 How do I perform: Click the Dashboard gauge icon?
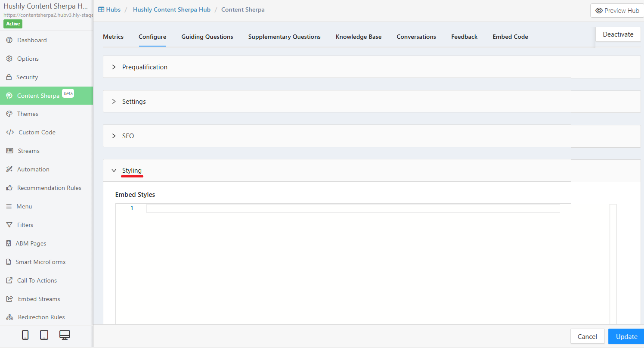tap(9, 40)
